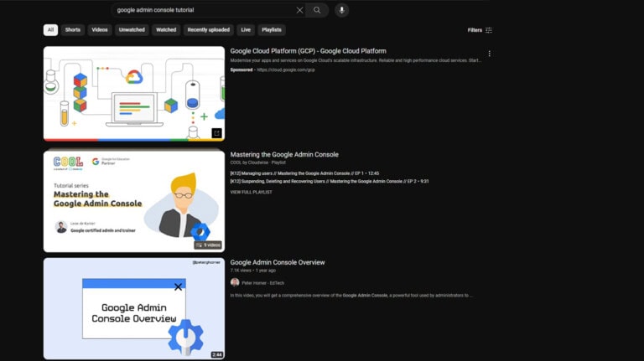
Task: Select the Playlists filter chip
Action: pyautogui.click(x=272, y=30)
